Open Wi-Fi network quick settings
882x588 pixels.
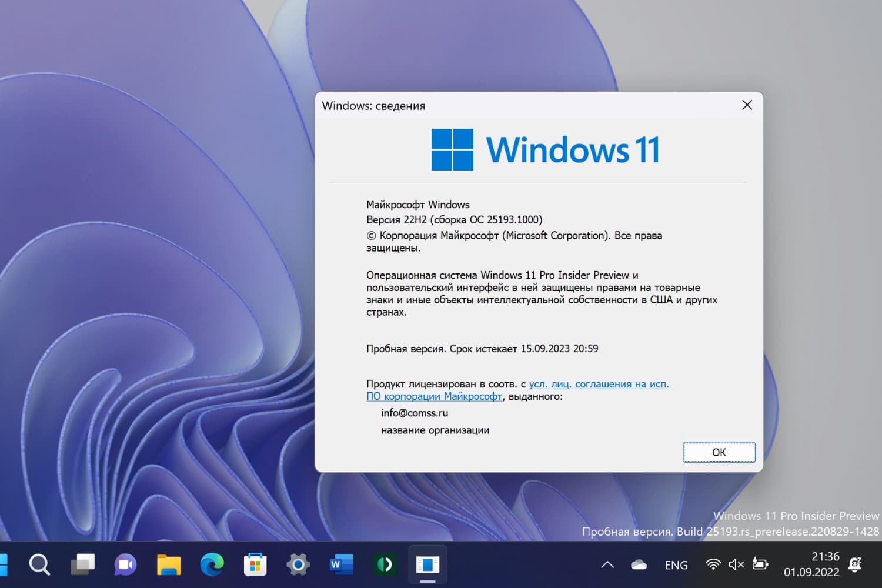713,565
